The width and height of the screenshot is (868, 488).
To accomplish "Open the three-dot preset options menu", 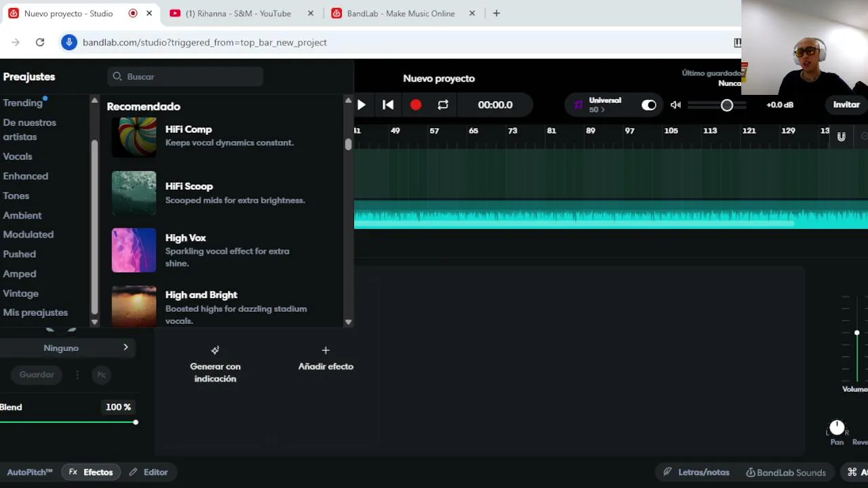I will (77, 375).
